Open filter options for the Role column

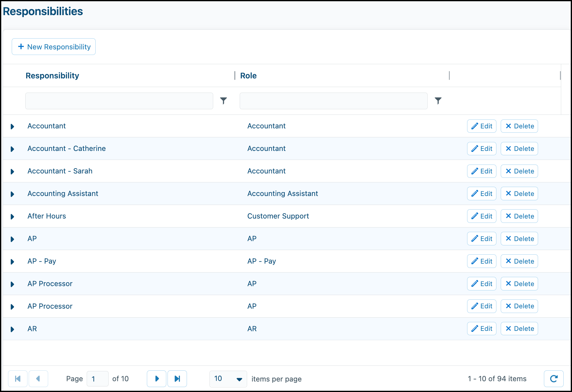click(438, 101)
